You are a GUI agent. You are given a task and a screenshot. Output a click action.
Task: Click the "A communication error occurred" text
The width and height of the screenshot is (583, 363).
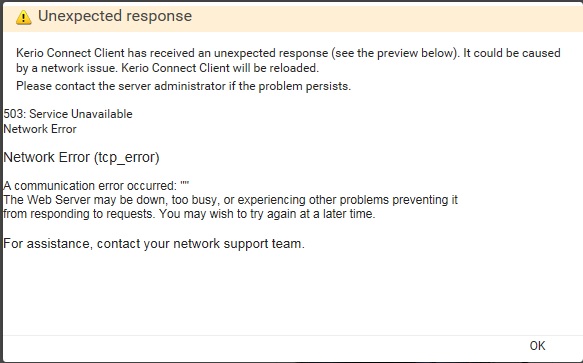pyautogui.click(x=90, y=185)
